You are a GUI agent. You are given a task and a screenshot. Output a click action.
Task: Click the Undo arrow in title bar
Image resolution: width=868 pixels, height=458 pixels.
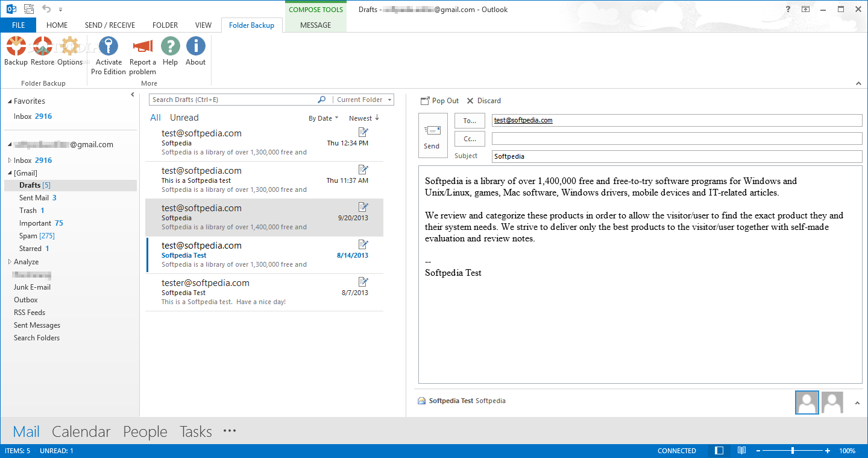pos(46,9)
